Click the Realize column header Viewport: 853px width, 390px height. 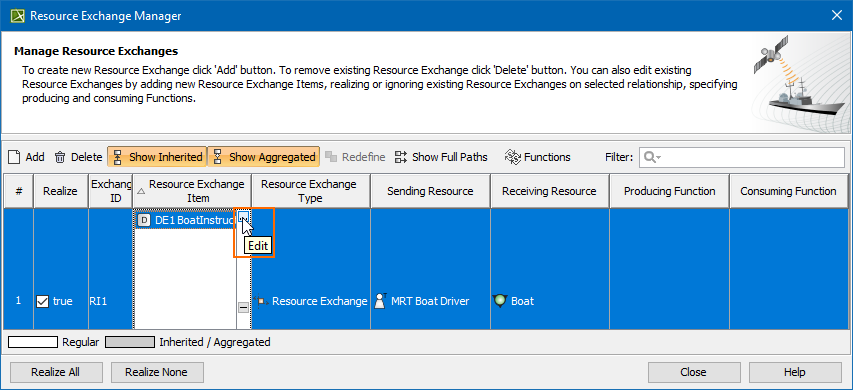click(x=60, y=191)
